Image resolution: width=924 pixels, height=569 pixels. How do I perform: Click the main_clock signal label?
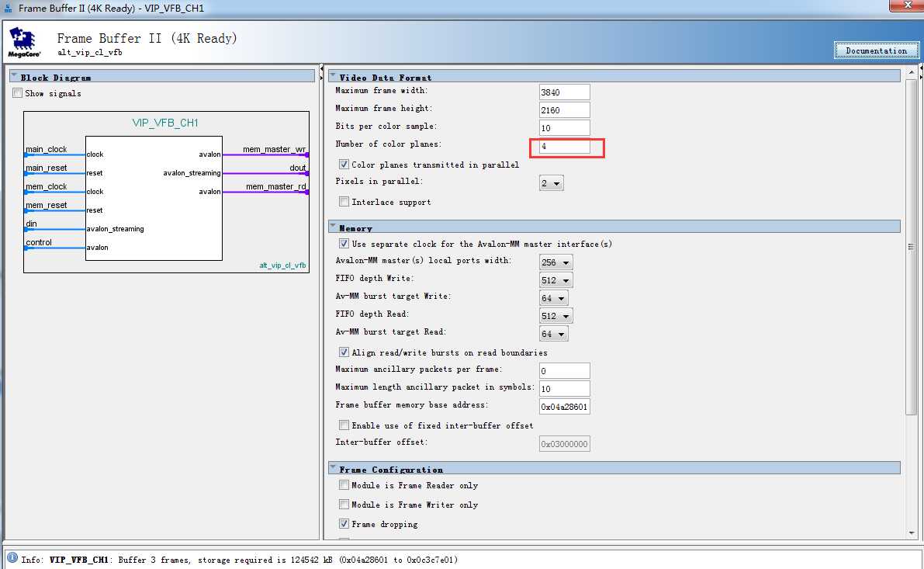click(46, 149)
